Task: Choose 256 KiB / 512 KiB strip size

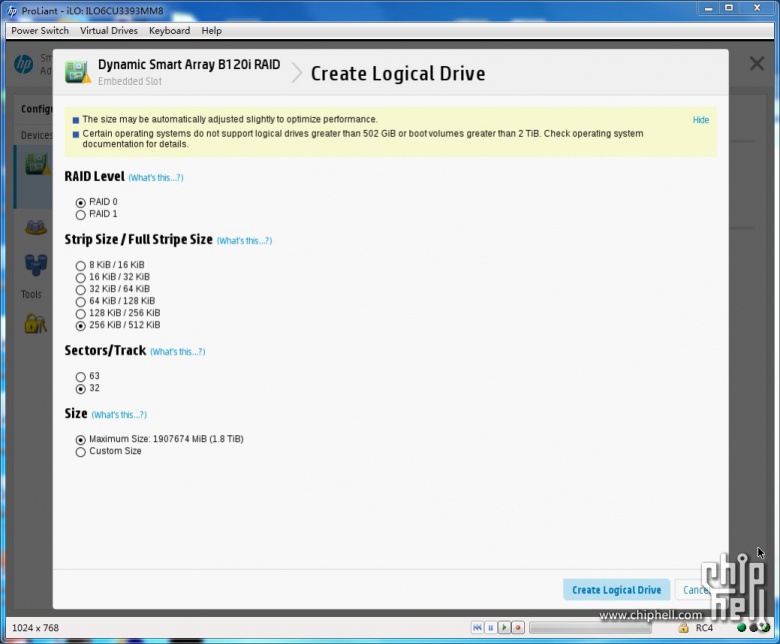Action: [x=81, y=326]
